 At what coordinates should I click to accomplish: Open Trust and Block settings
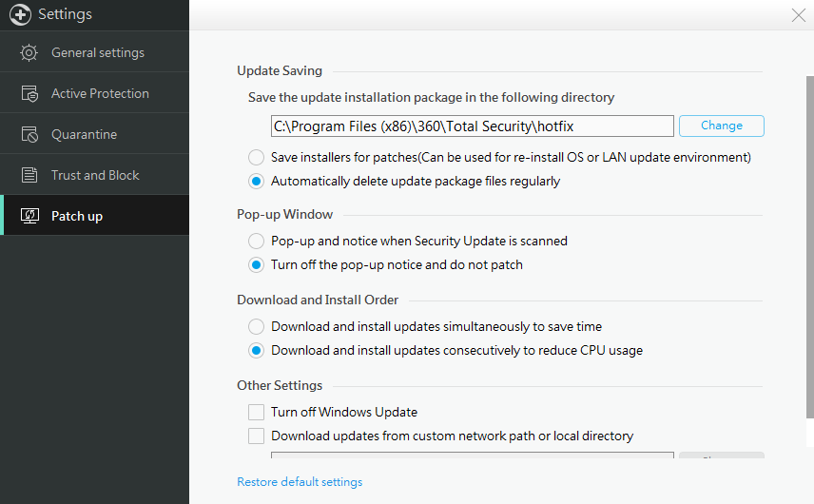tap(95, 176)
